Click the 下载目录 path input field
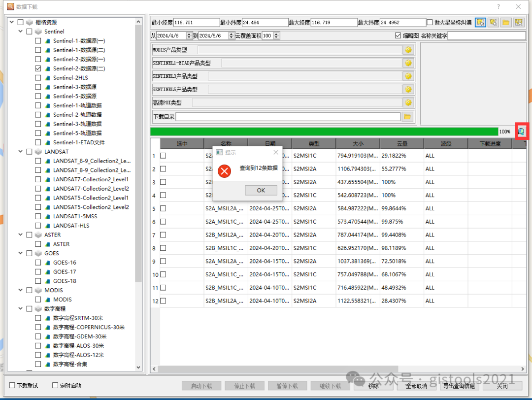Image resolution: width=532 pixels, height=400 pixels. coord(288,117)
